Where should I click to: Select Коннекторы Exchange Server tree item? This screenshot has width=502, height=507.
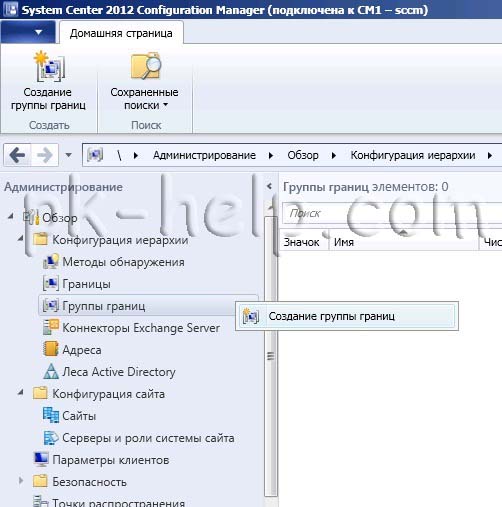tap(141, 328)
